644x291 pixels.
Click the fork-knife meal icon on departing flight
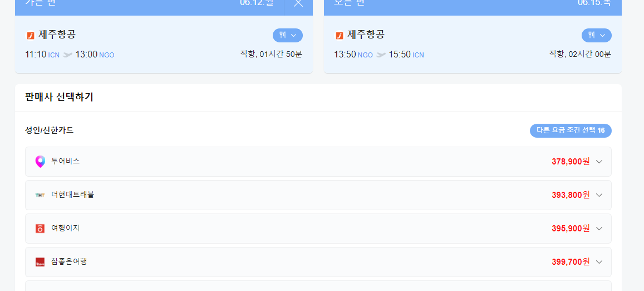(283, 35)
